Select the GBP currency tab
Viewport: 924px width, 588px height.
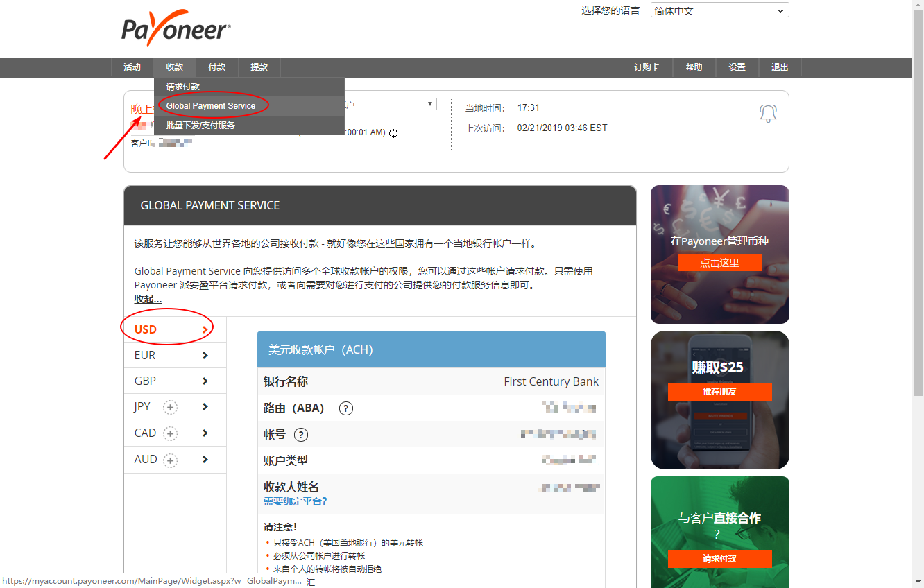coord(175,381)
